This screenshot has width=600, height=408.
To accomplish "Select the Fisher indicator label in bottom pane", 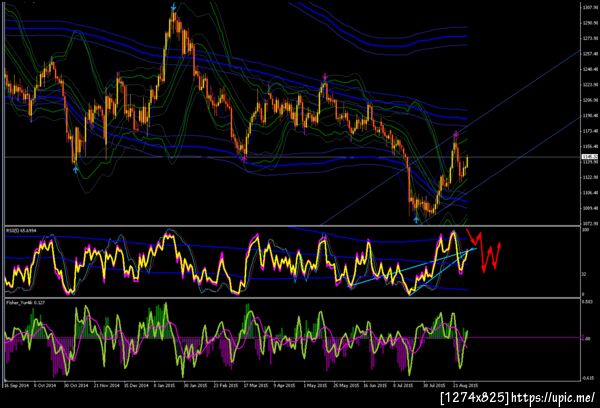I will coord(25,302).
